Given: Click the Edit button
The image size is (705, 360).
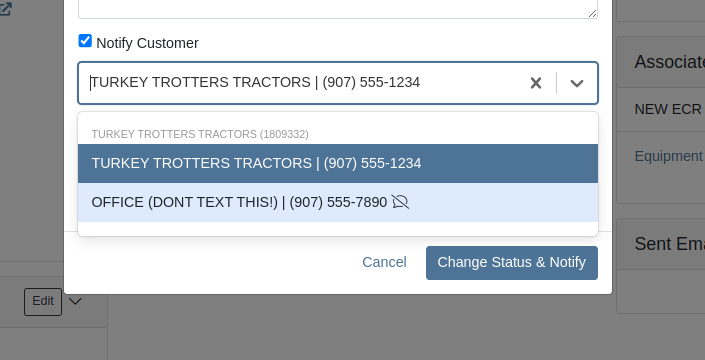Looking at the screenshot, I should tap(43, 302).
